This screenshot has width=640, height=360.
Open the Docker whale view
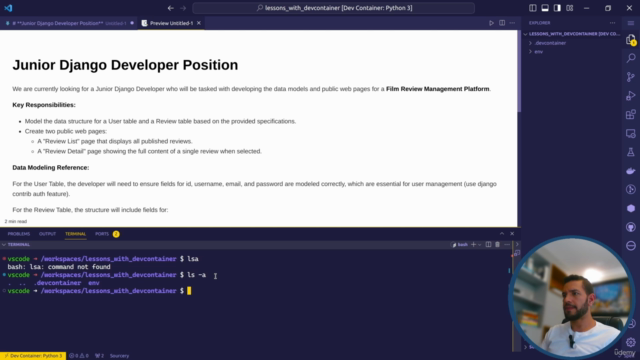pos(631,171)
